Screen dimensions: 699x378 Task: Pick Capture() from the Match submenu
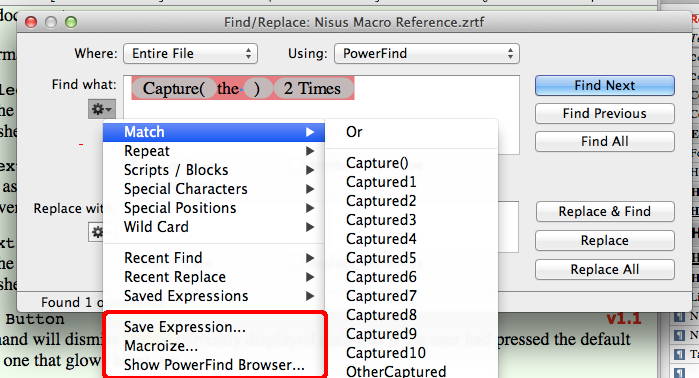tap(377, 163)
